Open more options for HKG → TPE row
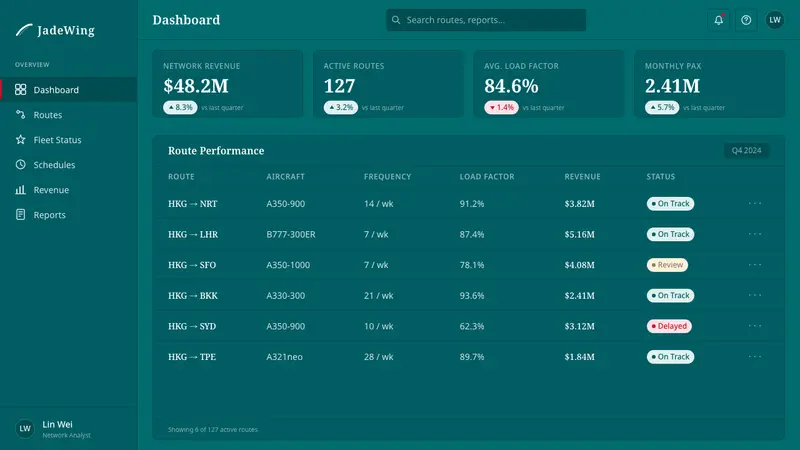Screen dimensions: 800x450 point(755,357)
